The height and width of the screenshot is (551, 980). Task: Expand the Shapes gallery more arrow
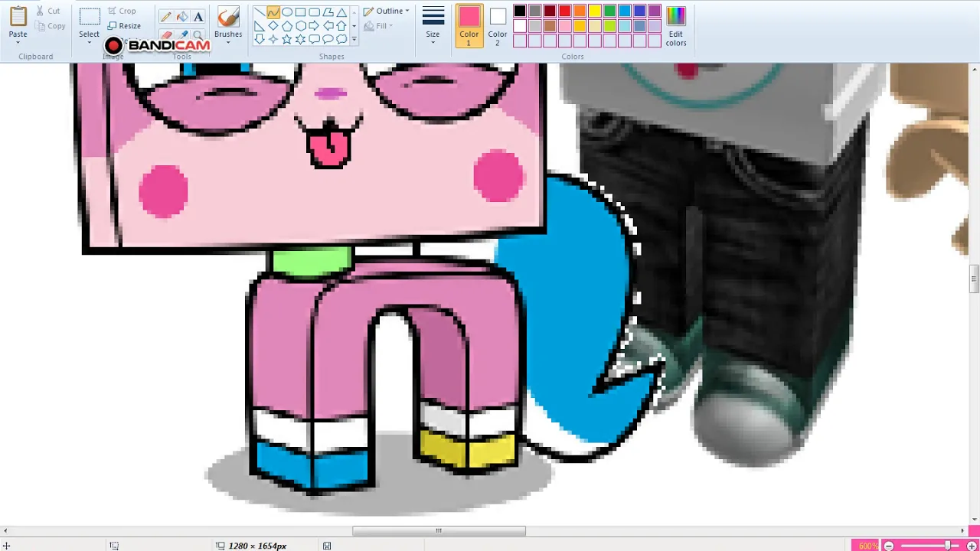(x=354, y=39)
